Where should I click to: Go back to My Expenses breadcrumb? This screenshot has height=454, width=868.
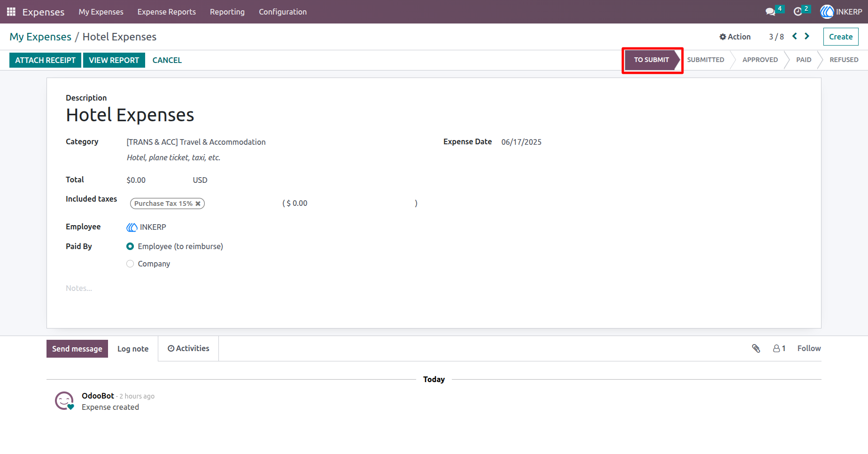(x=40, y=37)
